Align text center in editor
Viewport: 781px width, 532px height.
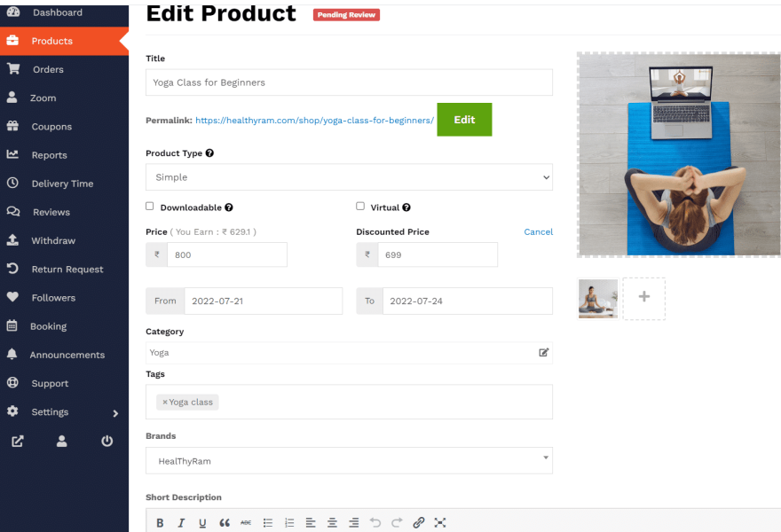332,523
